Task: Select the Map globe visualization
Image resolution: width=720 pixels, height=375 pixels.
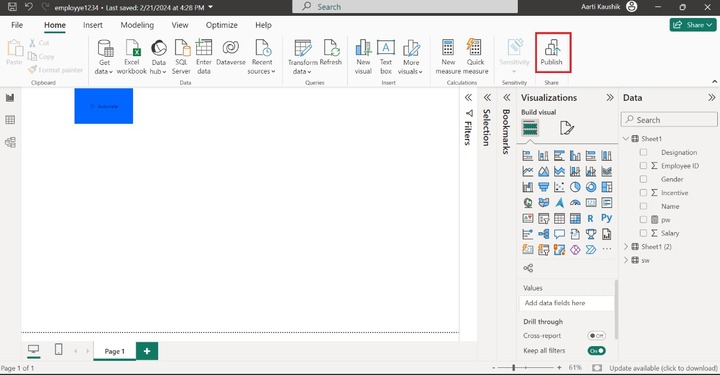Action: click(528, 202)
